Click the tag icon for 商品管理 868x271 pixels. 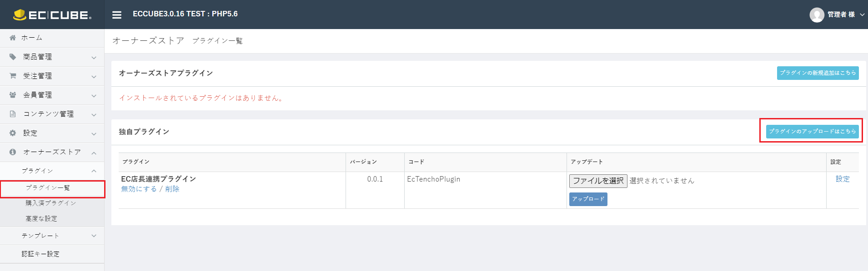click(13, 57)
